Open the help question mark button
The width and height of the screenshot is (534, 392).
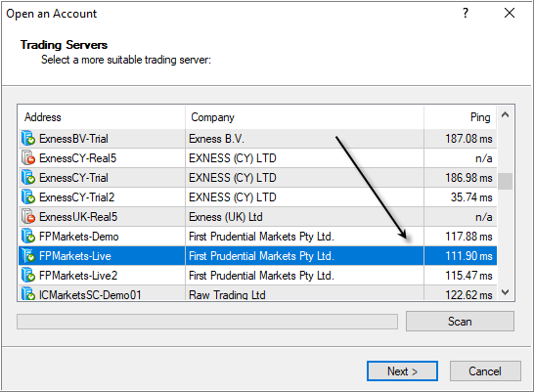coord(466,14)
